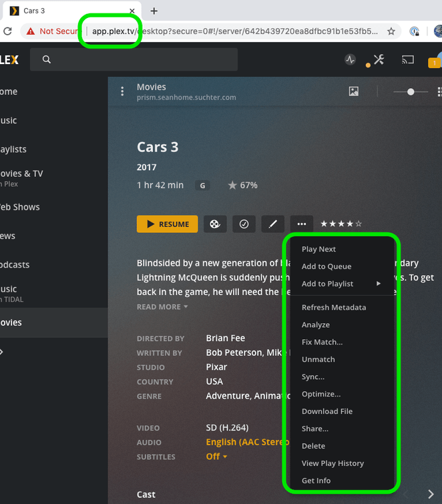Open View Play History
Image resolution: width=442 pixels, height=504 pixels.
pyautogui.click(x=342, y=463)
